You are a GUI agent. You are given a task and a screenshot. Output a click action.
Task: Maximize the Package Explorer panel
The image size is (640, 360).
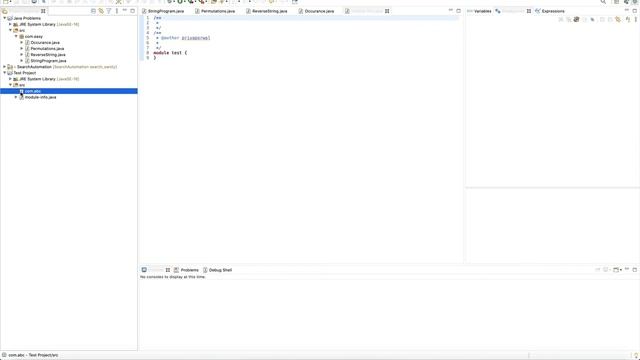132,11
